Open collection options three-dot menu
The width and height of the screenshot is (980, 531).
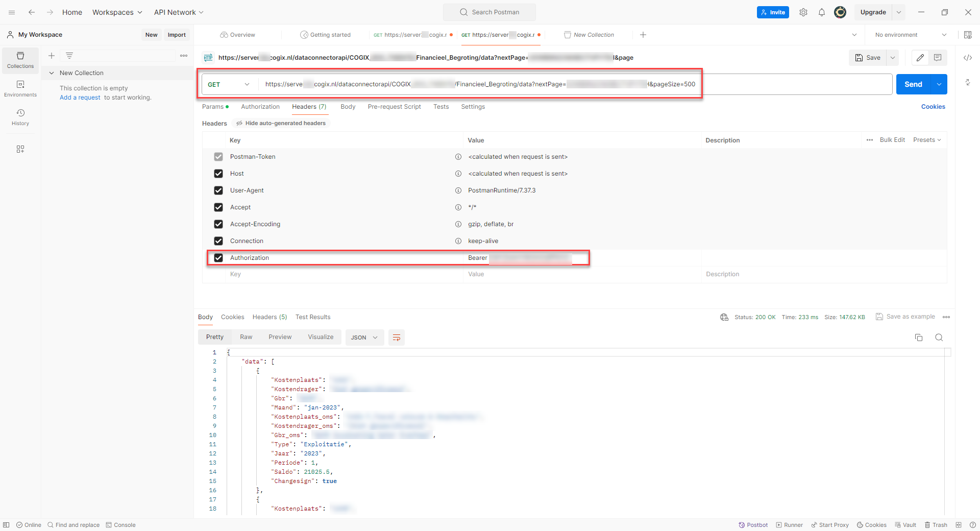pyautogui.click(x=184, y=56)
